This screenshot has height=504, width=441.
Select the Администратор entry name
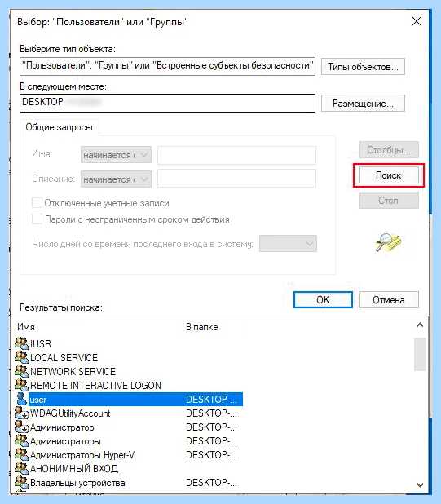tap(62, 427)
